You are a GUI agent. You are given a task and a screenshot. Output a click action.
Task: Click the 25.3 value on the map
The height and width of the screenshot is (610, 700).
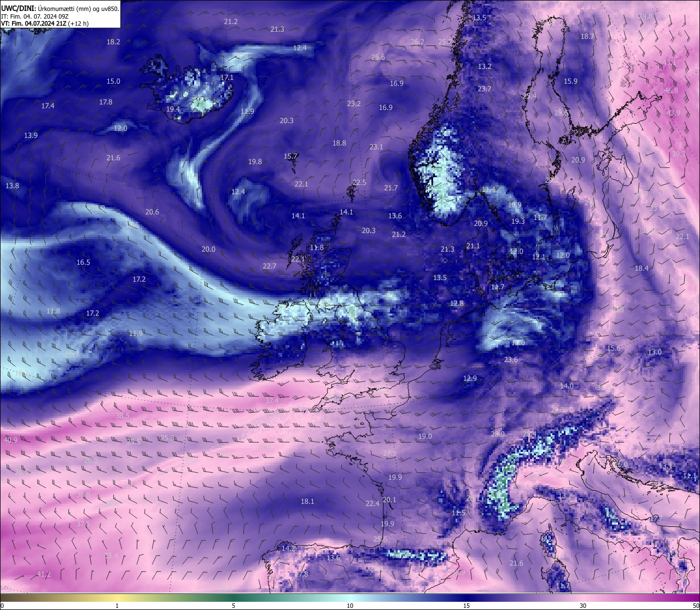[x=167, y=438]
